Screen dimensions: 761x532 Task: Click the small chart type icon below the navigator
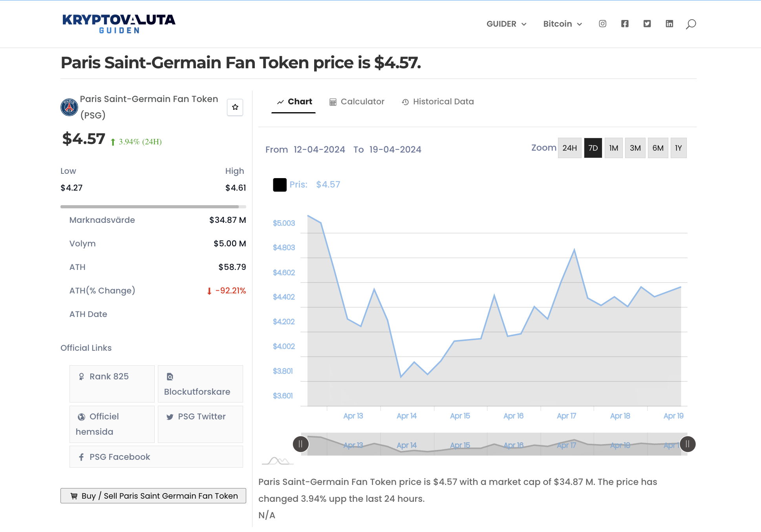pyautogui.click(x=277, y=461)
